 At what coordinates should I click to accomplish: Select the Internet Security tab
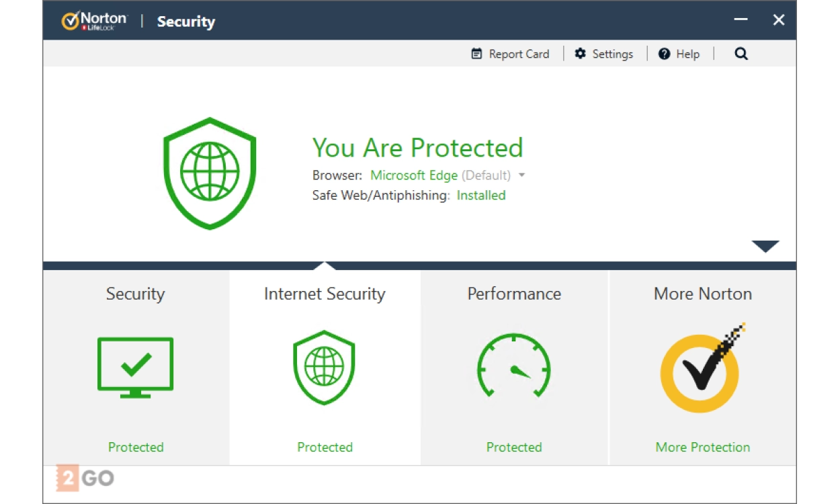(x=325, y=294)
